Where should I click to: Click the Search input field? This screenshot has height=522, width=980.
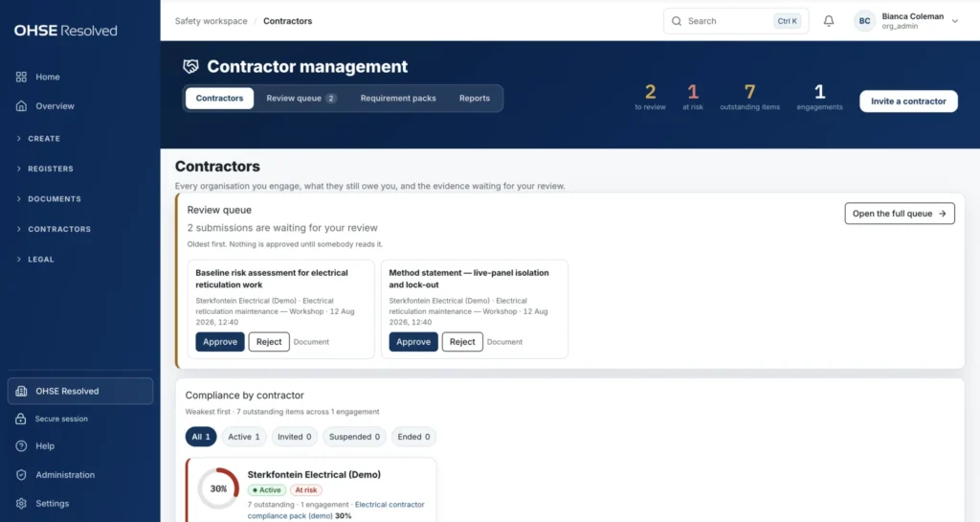[736, 21]
